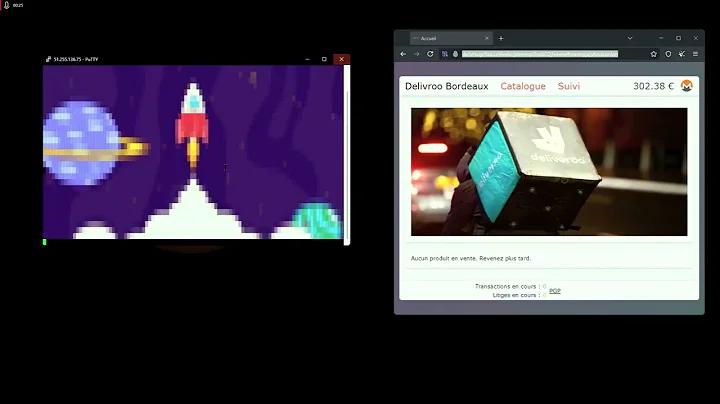Screen dimensions: 720x404
Task: Close the PuTTY window
Action: pos(341,59)
